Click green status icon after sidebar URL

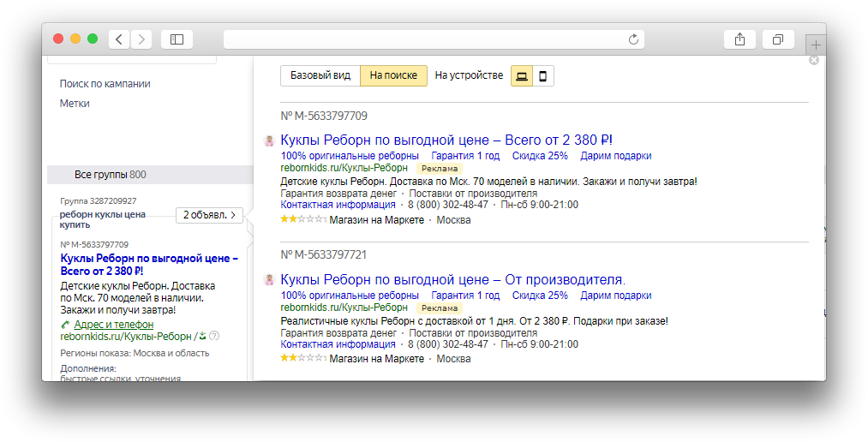[202, 336]
